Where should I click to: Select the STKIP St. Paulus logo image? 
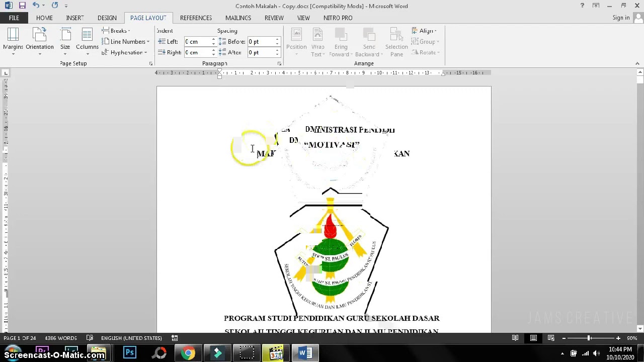point(331,251)
